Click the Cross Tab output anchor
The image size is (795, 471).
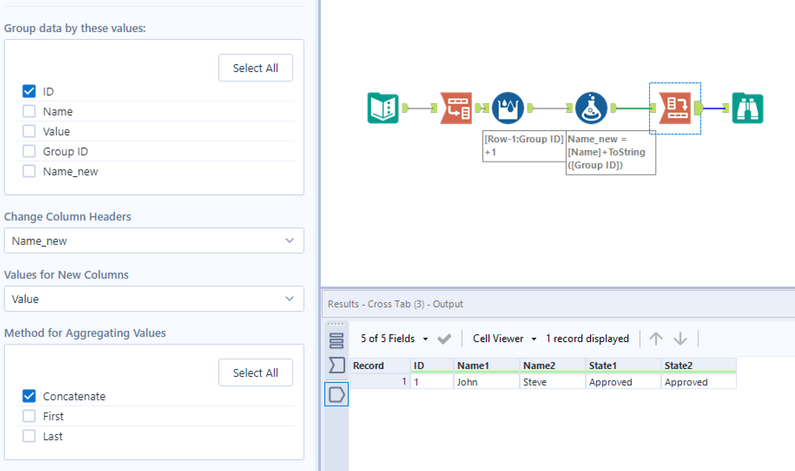click(x=699, y=108)
